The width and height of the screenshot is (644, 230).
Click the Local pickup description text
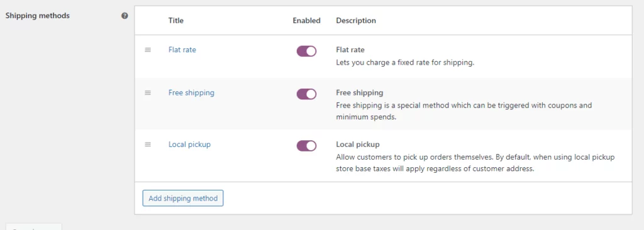click(475, 163)
